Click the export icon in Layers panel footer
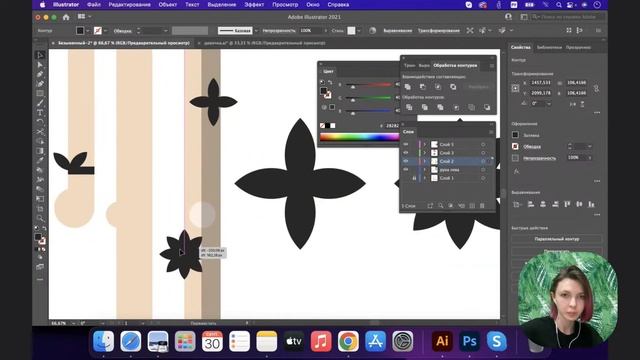 pyautogui.click(x=430, y=206)
